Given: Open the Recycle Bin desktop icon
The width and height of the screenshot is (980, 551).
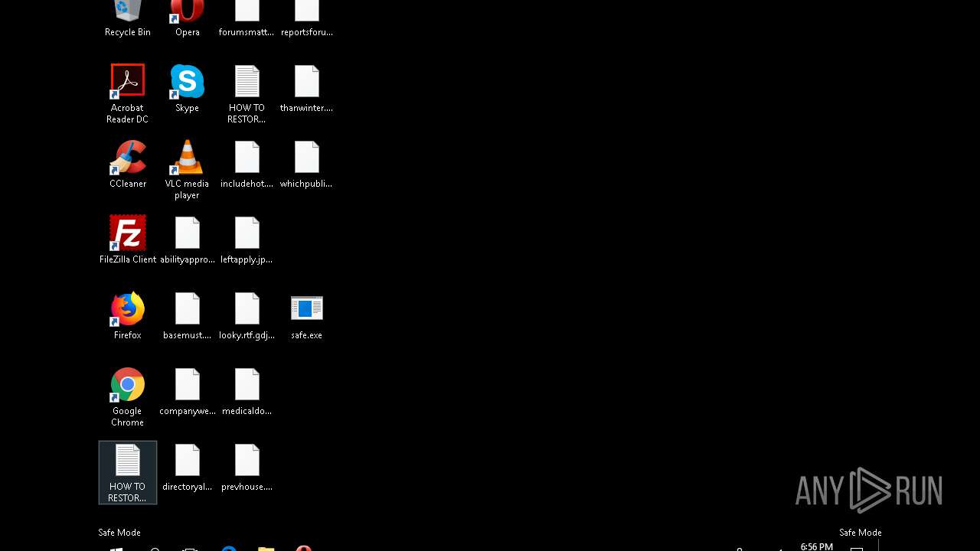Looking at the screenshot, I should pos(127,18).
